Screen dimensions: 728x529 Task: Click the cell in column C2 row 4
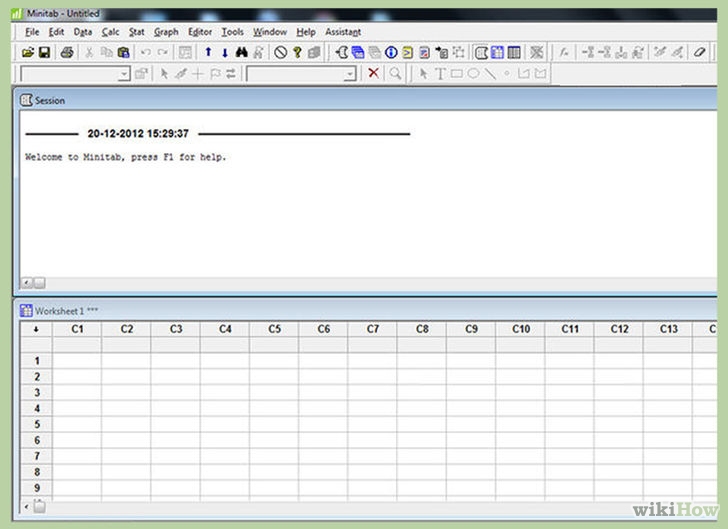(126, 408)
